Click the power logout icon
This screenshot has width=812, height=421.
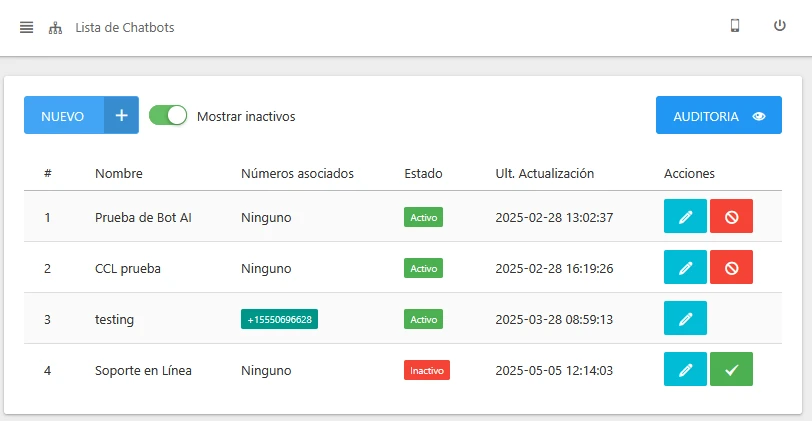(x=780, y=26)
